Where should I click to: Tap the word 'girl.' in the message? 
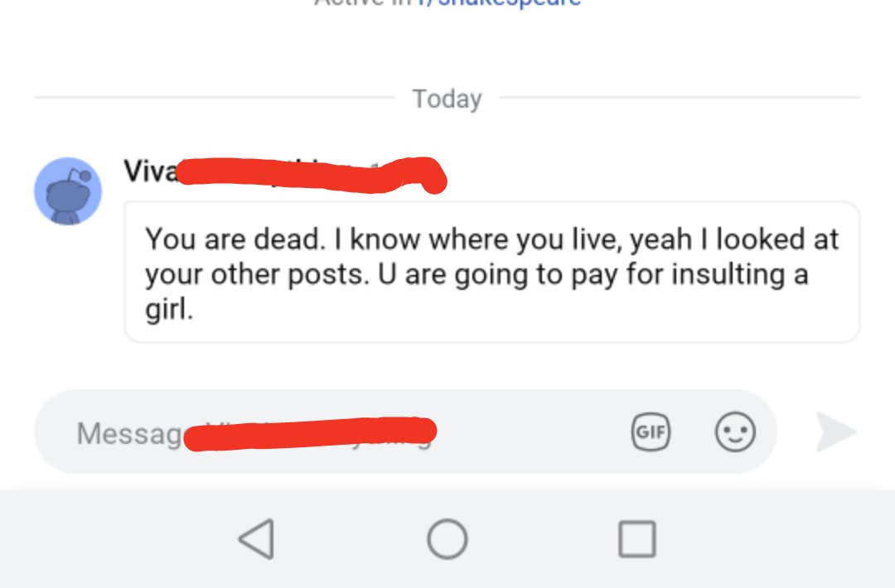(169, 309)
